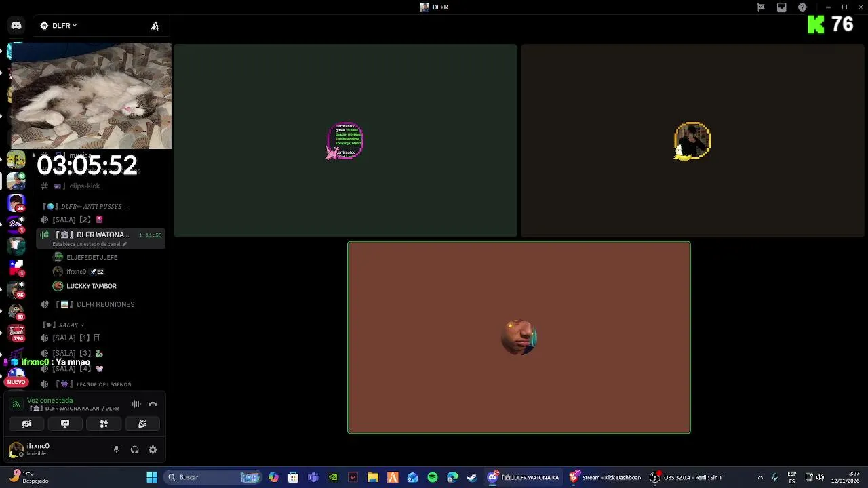Open server icon with 95 badge
Image resolution: width=868 pixels, height=488 pixels.
(16, 289)
